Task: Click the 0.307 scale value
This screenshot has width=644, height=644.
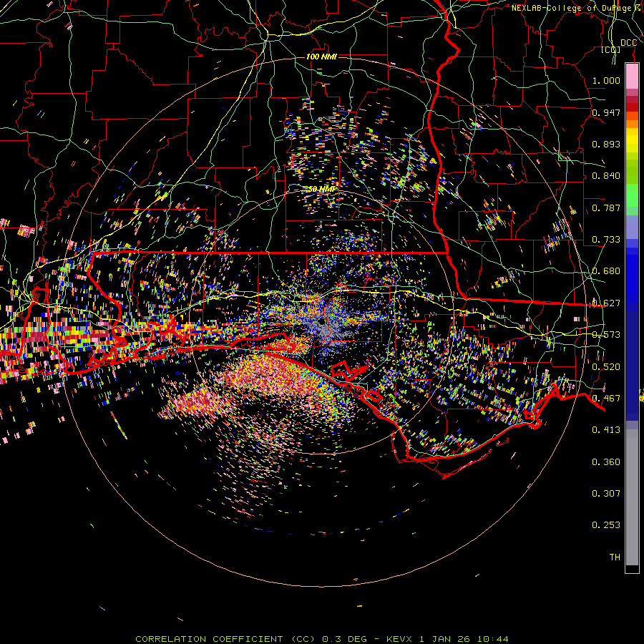Action: (x=606, y=493)
